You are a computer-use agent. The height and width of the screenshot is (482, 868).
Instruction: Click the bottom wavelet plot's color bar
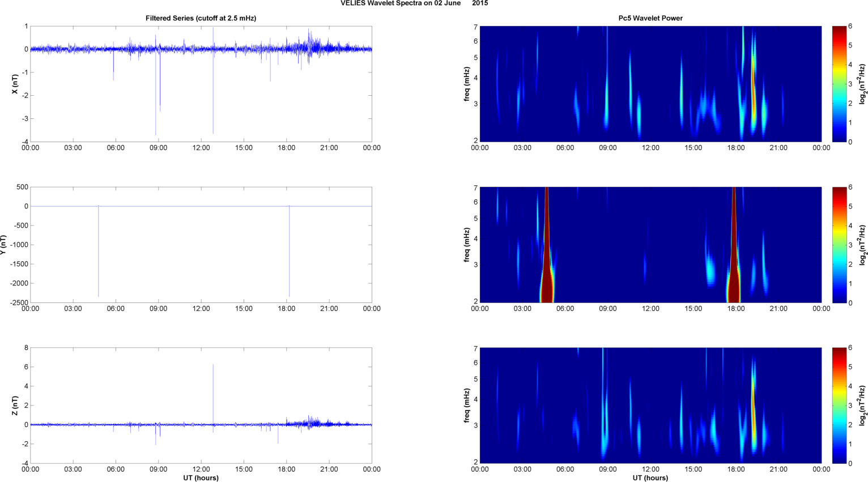tap(839, 406)
